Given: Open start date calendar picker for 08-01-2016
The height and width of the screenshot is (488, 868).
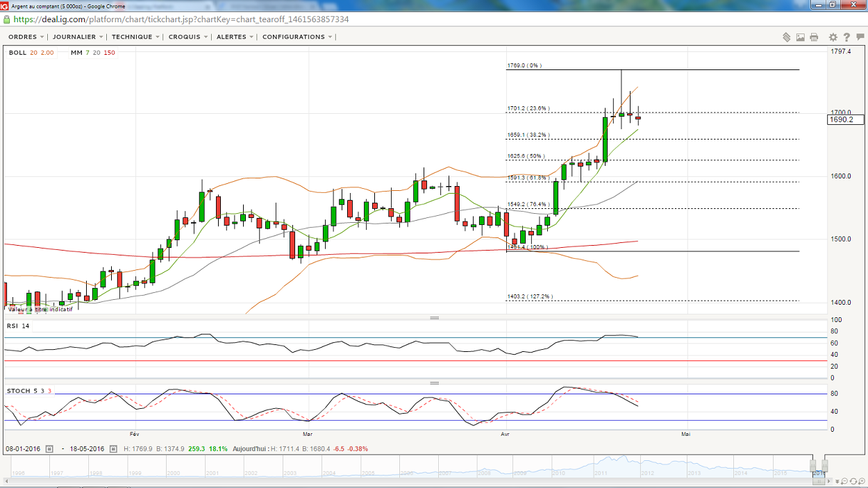Looking at the screenshot, I should click(x=49, y=449).
